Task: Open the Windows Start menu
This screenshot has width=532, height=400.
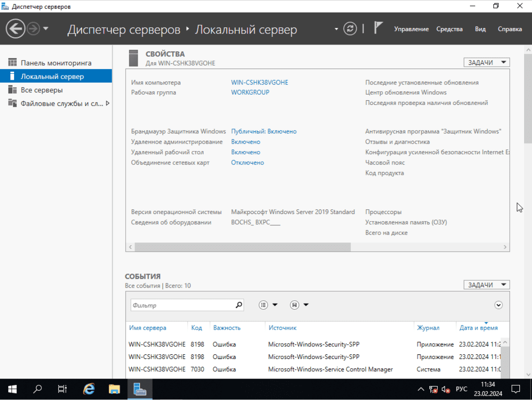Action: tap(13, 389)
